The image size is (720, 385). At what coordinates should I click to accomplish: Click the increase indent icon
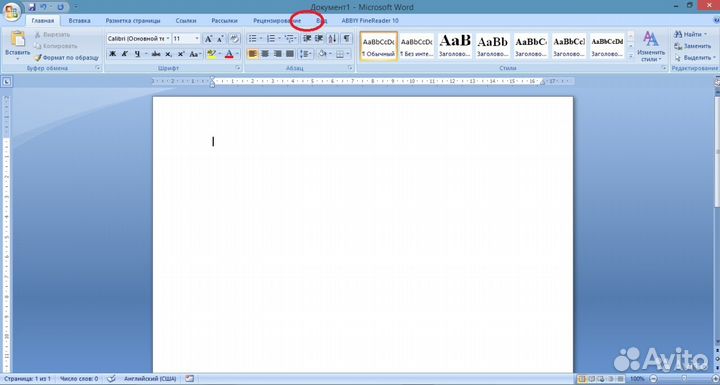[319, 39]
